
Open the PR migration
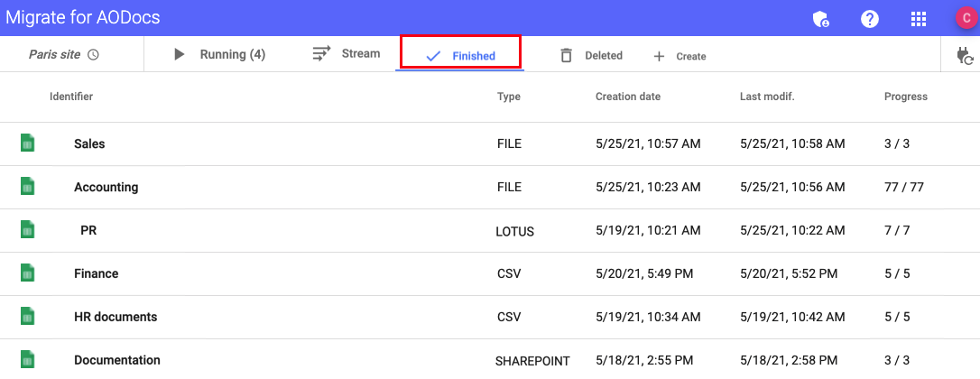coord(88,230)
